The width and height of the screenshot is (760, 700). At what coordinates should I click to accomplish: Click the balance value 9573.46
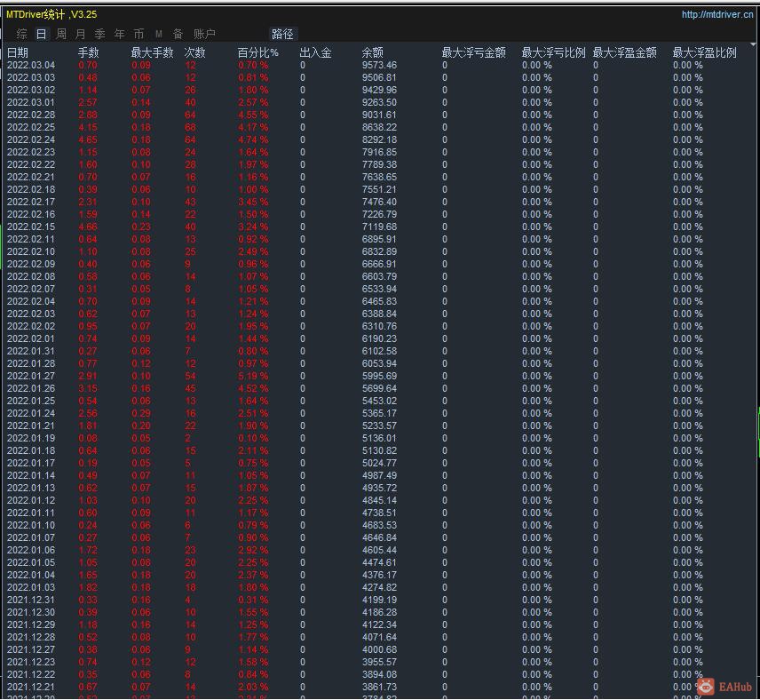click(x=379, y=65)
